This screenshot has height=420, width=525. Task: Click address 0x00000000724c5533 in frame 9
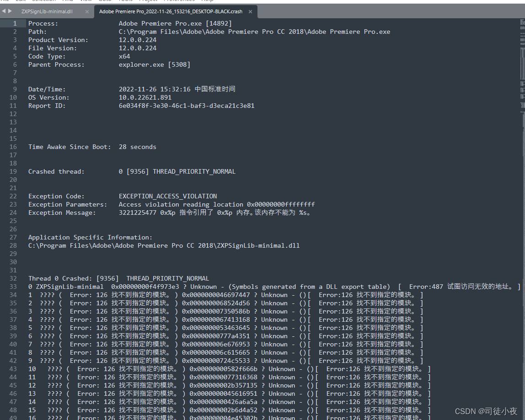216,361
